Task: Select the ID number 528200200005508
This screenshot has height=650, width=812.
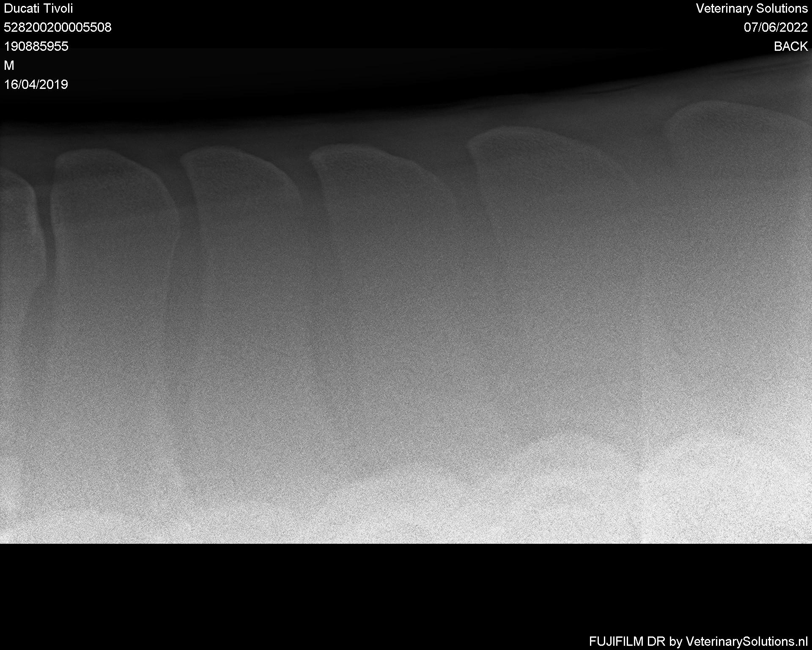Action: point(58,28)
